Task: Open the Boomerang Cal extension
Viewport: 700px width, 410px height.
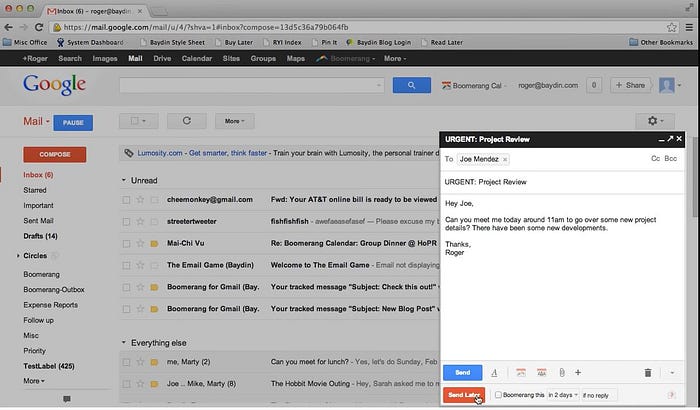Action: click(472, 85)
